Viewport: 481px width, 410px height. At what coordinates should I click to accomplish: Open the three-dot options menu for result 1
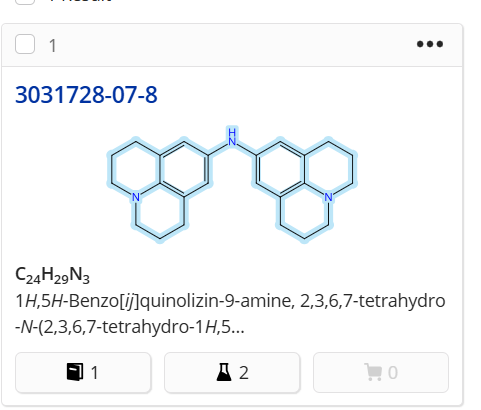[x=430, y=44]
